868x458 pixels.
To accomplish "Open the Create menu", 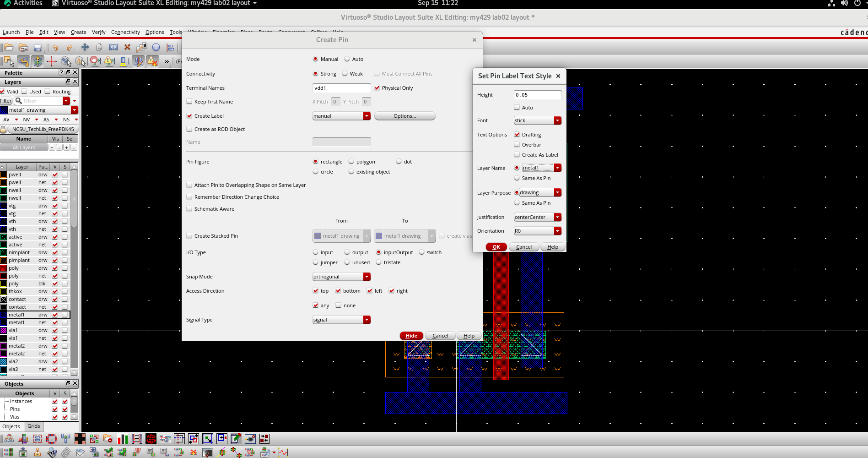I will tap(78, 32).
